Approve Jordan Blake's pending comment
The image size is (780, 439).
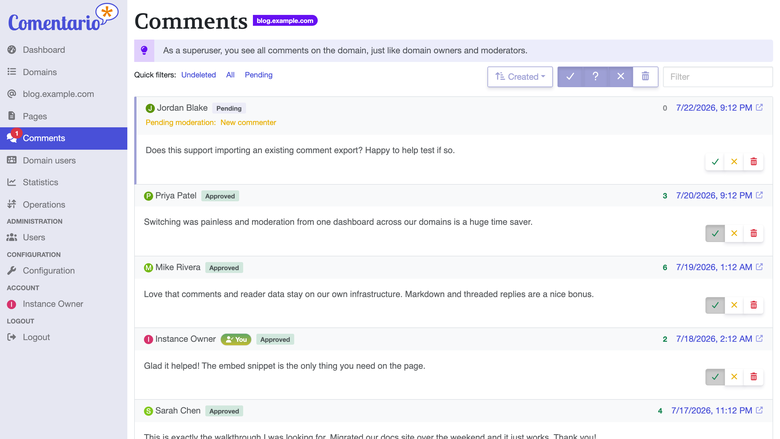(715, 162)
